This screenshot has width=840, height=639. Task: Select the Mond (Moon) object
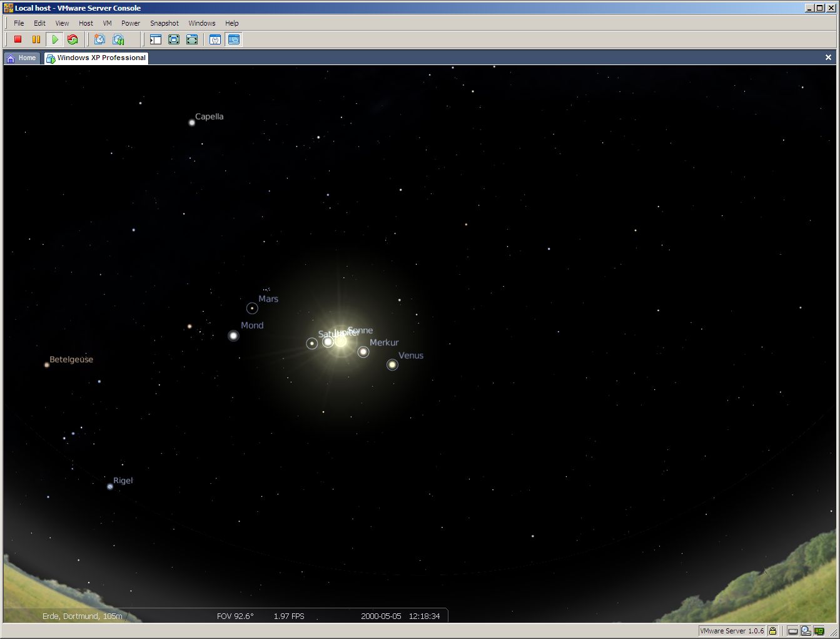coord(233,335)
